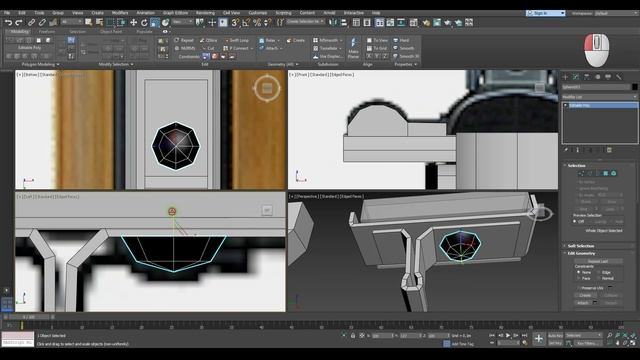Click the object color swatch
The height and width of the screenshot is (360, 640).
(634, 87)
